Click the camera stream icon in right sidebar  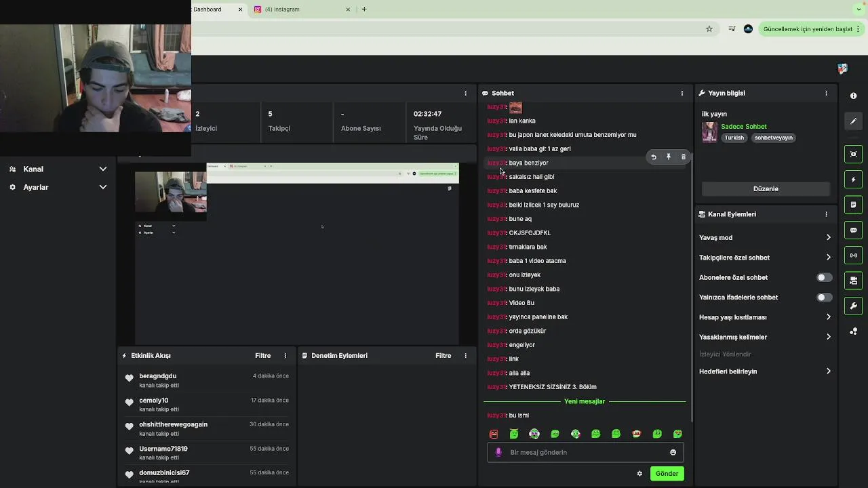click(x=853, y=281)
